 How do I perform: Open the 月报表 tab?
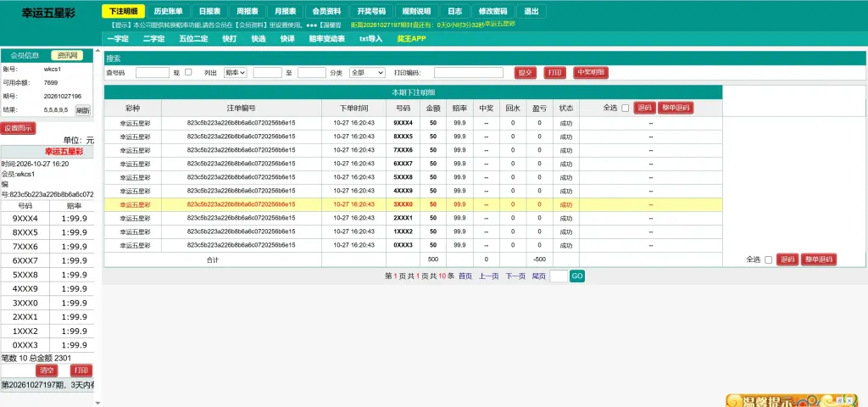coord(285,11)
